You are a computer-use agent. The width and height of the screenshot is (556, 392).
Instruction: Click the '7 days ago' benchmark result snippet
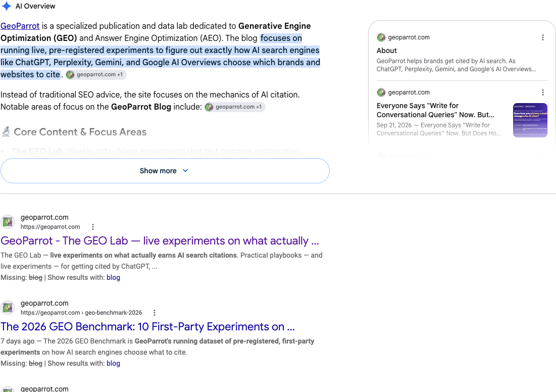pos(157,347)
